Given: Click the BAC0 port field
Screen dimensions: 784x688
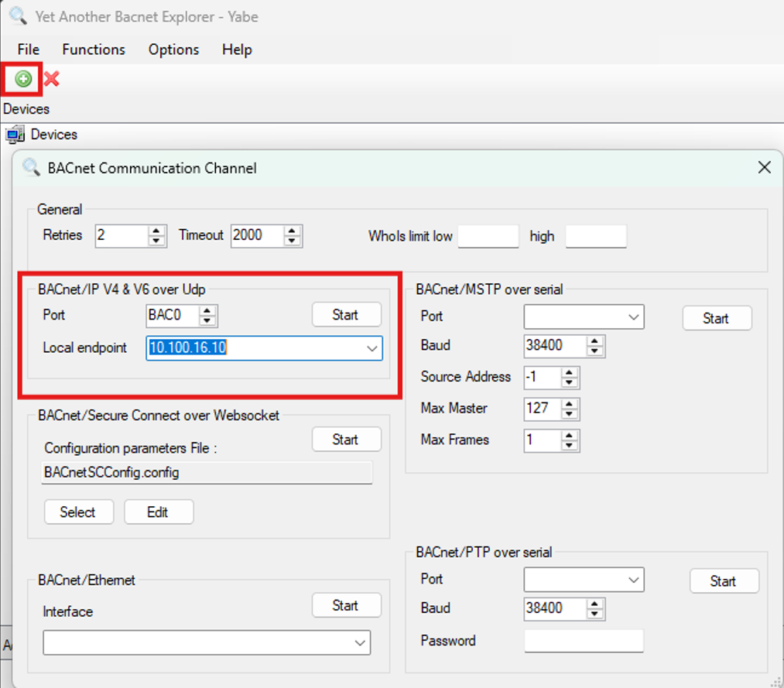Looking at the screenshot, I should point(173,316).
